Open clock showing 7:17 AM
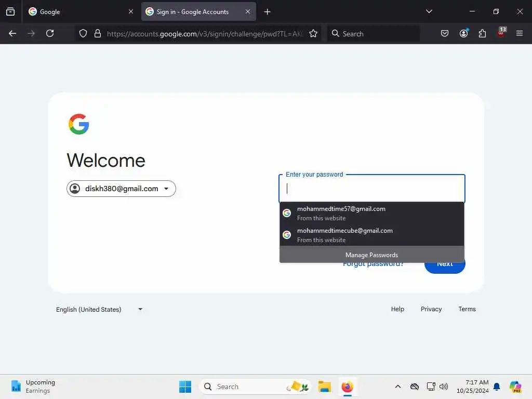The image size is (532, 399). pos(473,387)
